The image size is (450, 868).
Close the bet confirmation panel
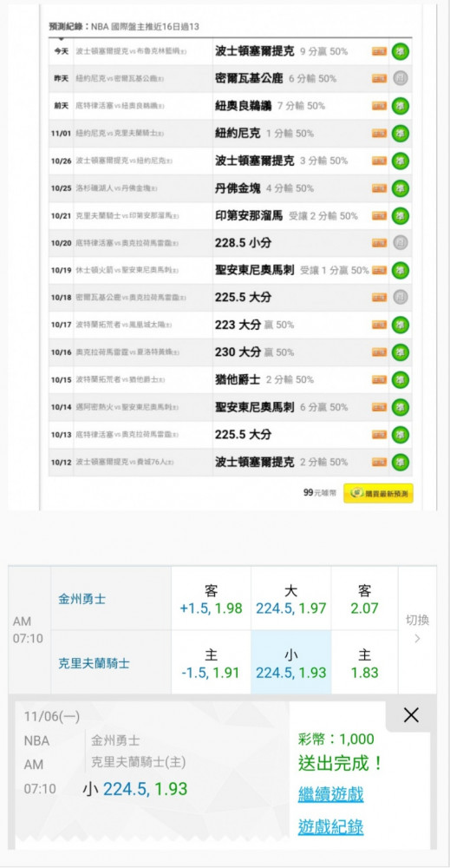(411, 716)
